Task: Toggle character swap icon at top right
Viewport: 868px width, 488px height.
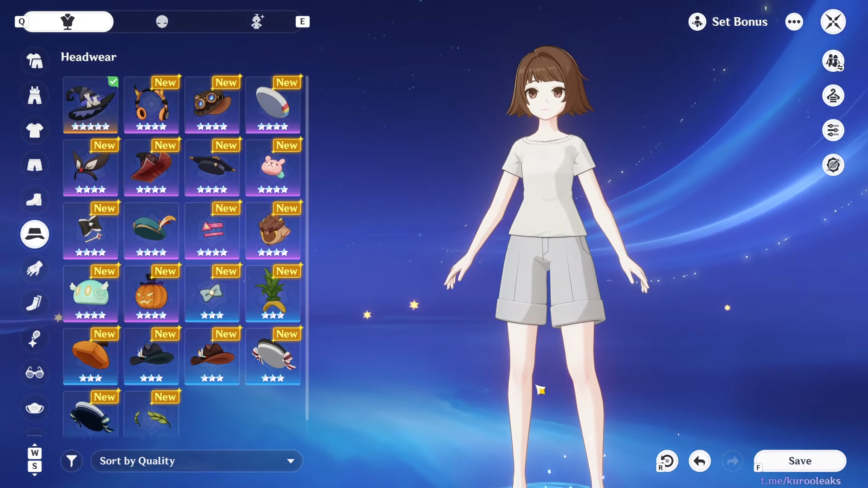Action: tap(833, 61)
